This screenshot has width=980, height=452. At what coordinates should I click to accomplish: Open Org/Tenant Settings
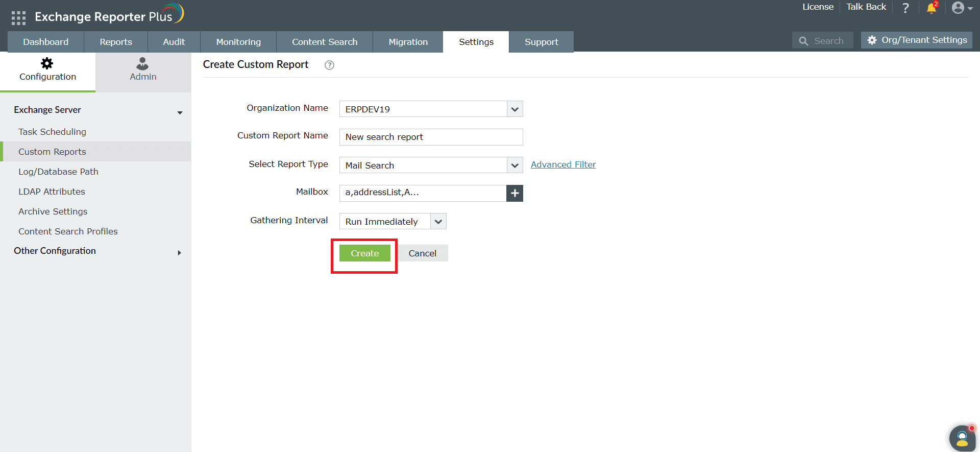[917, 40]
